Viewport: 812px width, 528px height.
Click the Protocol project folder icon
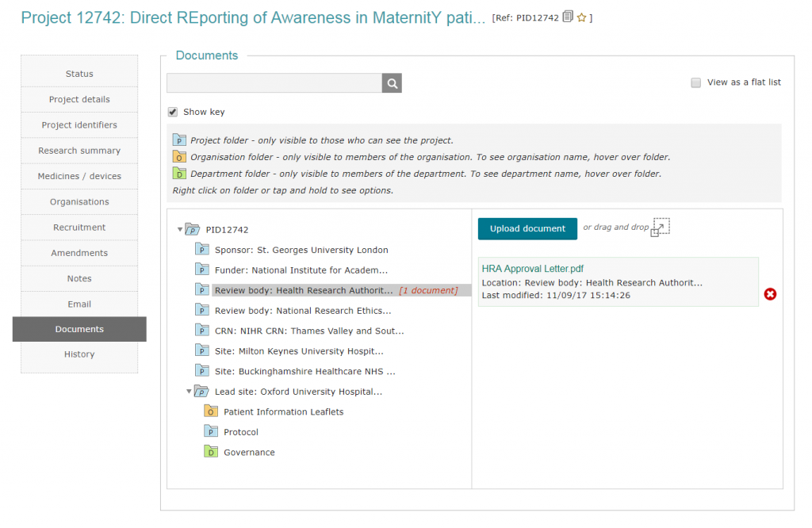[210, 431]
